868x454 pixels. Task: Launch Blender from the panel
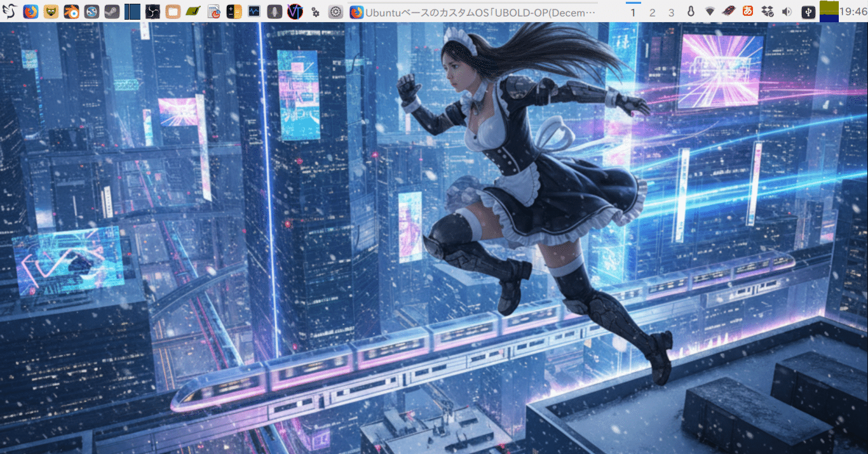[x=71, y=11]
